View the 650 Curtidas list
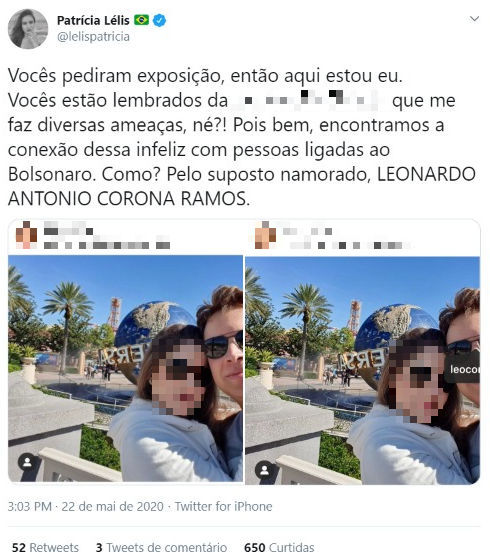This screenshot has width=490, height=558. (279, 547)
